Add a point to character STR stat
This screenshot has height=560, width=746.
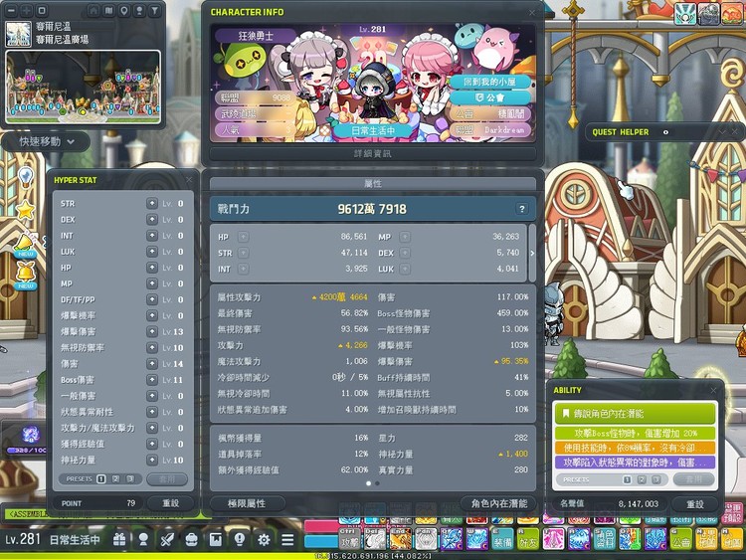point(243,253)
